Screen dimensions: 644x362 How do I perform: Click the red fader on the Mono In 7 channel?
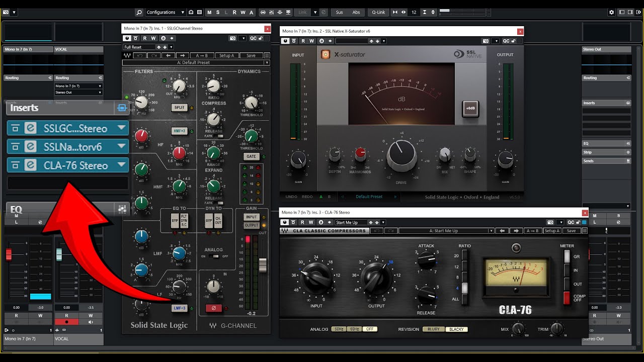click(x=9, y=254)
